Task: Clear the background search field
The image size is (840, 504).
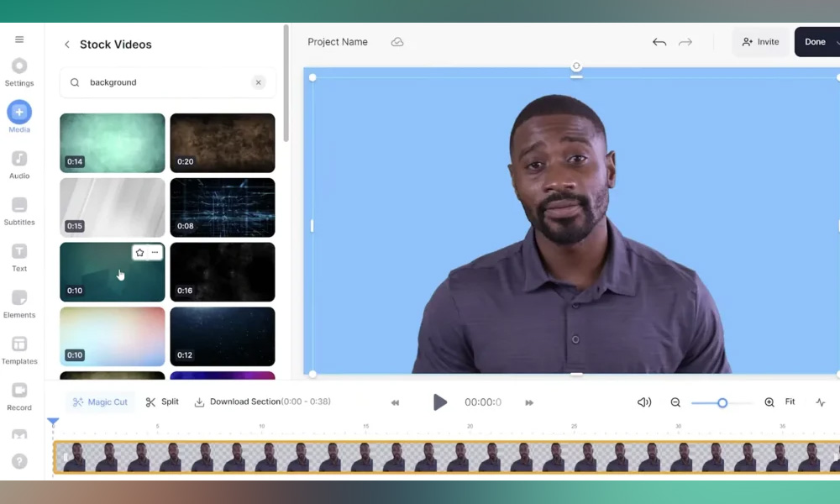Action: [259, 82]
